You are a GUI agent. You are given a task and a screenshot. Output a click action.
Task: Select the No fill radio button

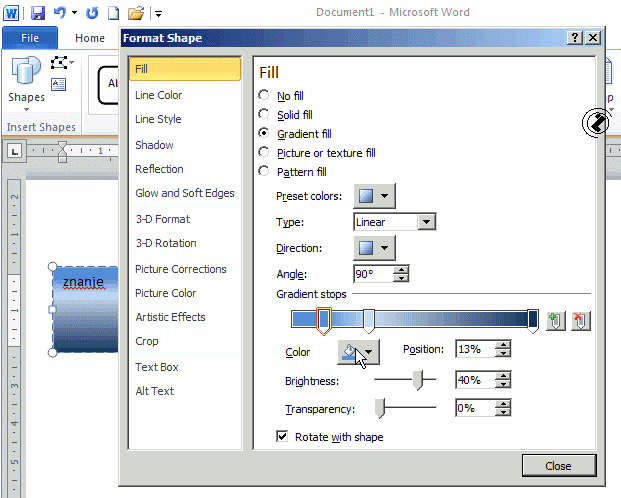point(264,96)
